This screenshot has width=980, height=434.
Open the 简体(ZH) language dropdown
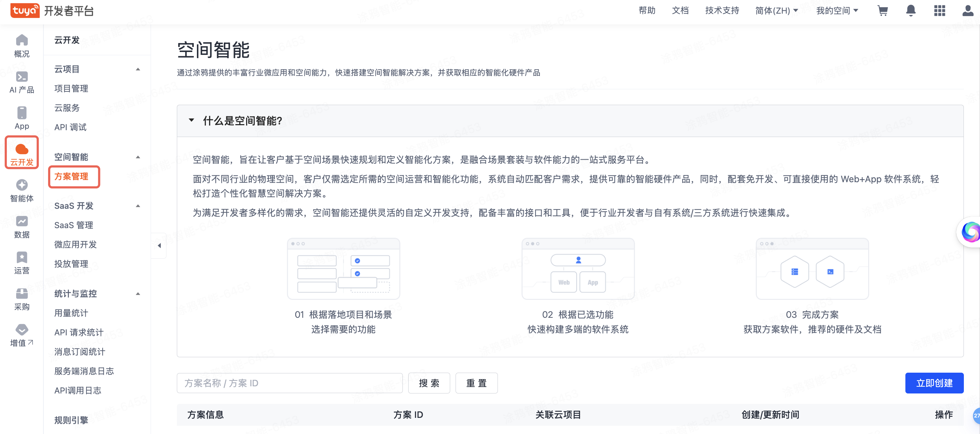[x=777, y=11]
